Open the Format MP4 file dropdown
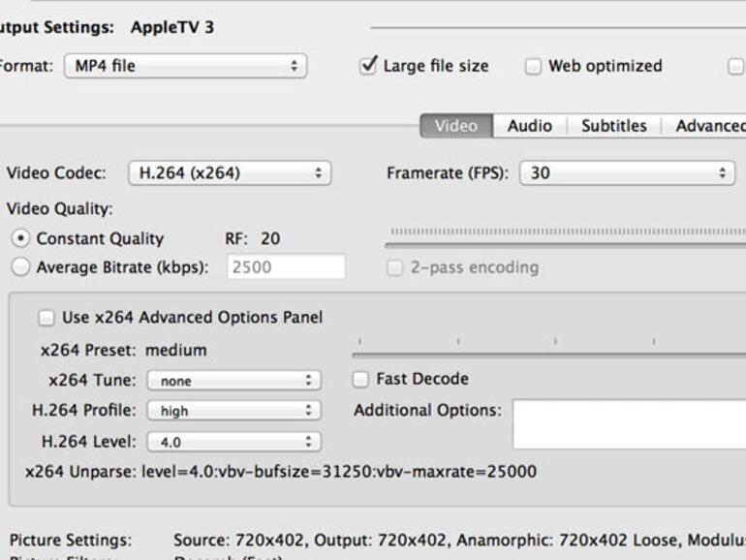This screenshot has height=560, width=746. coord(186,66)
